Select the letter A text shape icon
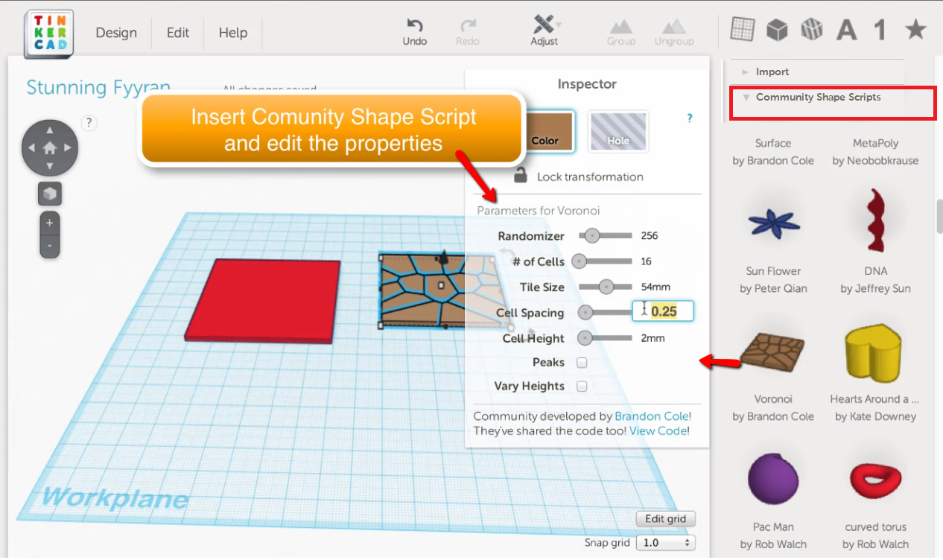 [846, 29]
